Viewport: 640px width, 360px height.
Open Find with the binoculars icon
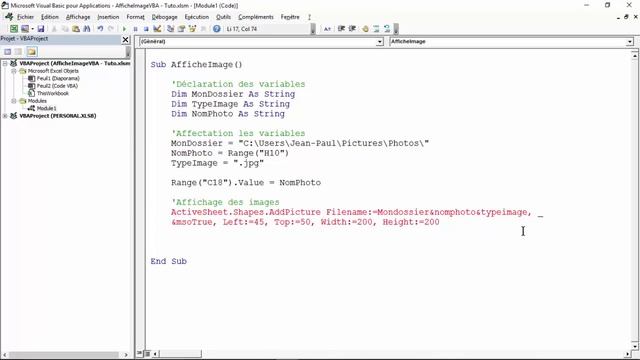click(x=87, y=29)
